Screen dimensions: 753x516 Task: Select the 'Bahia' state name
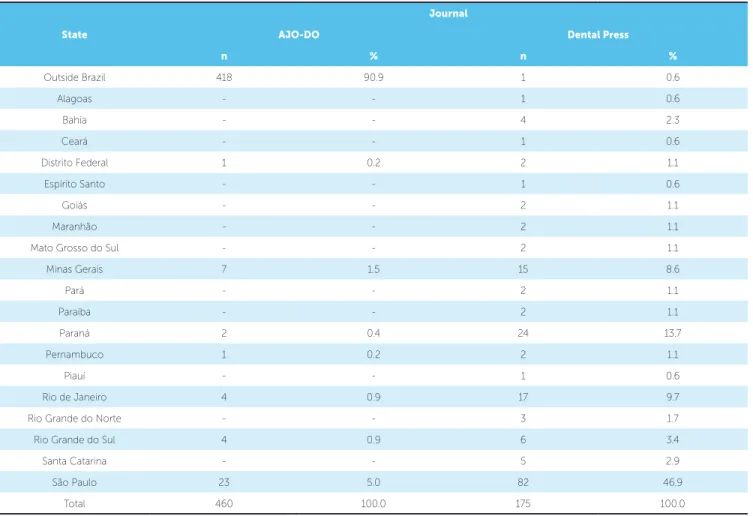[x=74, y=120]
